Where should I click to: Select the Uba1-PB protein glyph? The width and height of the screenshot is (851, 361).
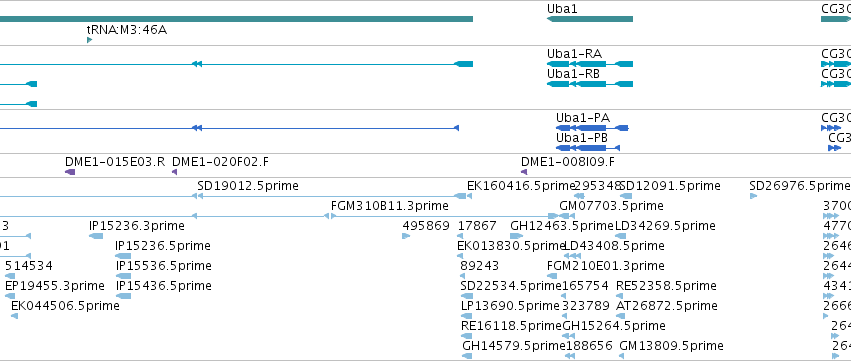588,148
